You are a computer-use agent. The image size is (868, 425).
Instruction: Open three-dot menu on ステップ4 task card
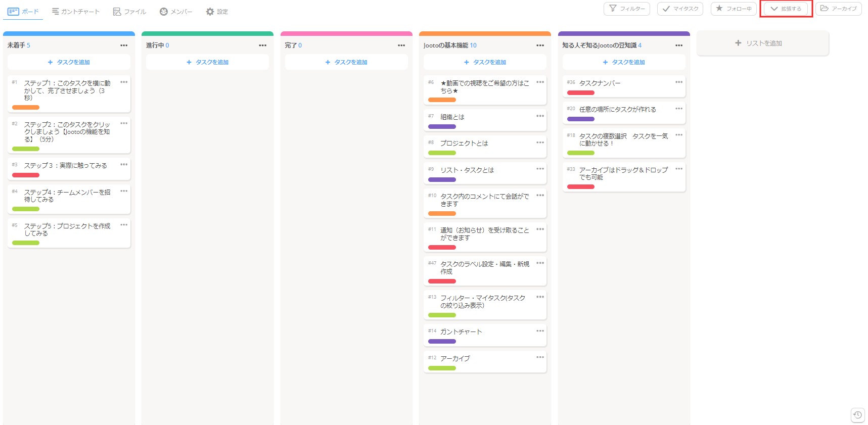pos(124,191)
